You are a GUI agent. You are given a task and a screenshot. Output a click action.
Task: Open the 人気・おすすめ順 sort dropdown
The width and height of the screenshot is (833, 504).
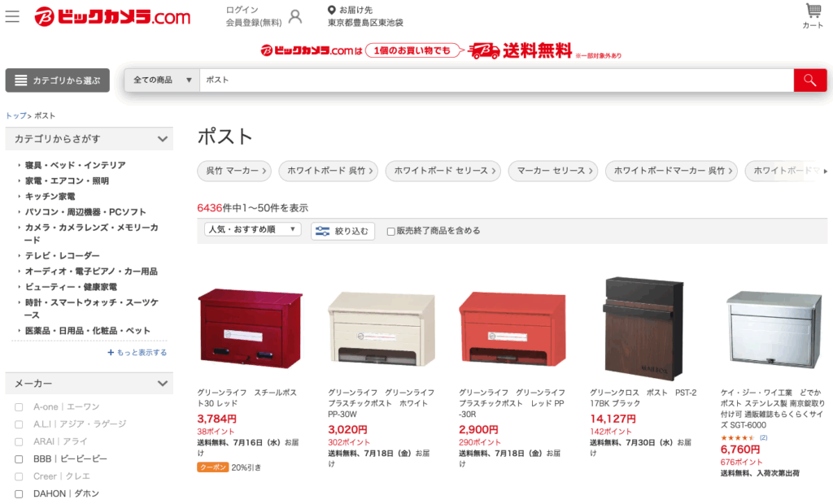(253, 229)
